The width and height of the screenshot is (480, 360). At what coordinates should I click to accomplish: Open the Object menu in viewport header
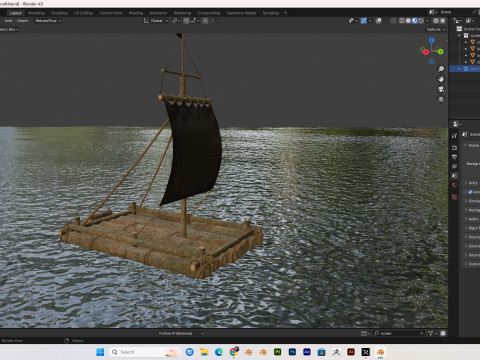(x=22, y=21)
